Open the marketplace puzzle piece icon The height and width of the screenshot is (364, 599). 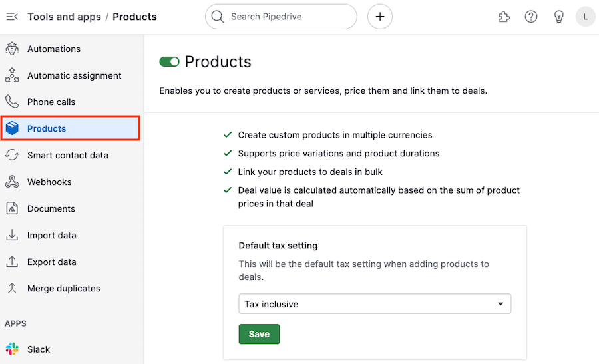click(x=504, y=17)
